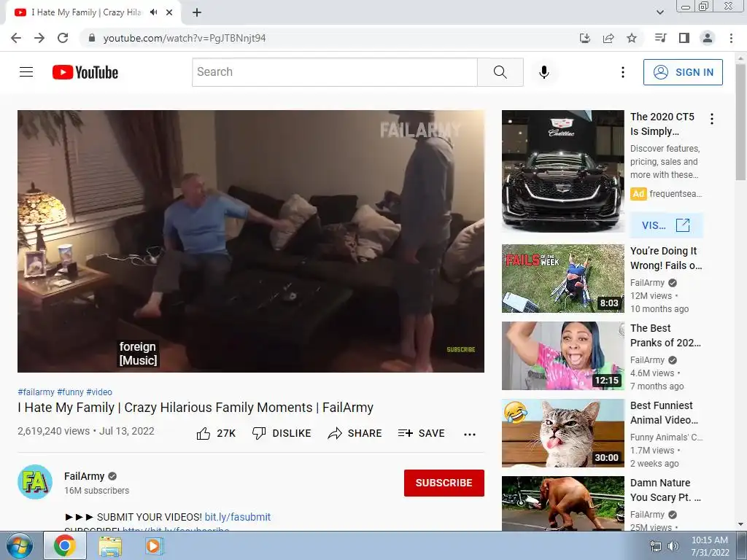Screen dimensions: 747x560
Task: Mute the tab using speaker icon
Action: 153,12
